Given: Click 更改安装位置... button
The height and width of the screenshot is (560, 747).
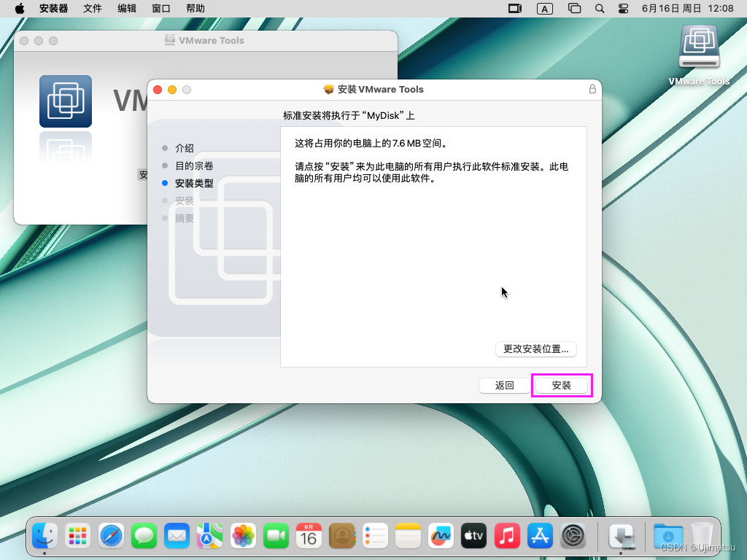Looking at the screenshot, I should pyautogui.click(x=536, y=349).
